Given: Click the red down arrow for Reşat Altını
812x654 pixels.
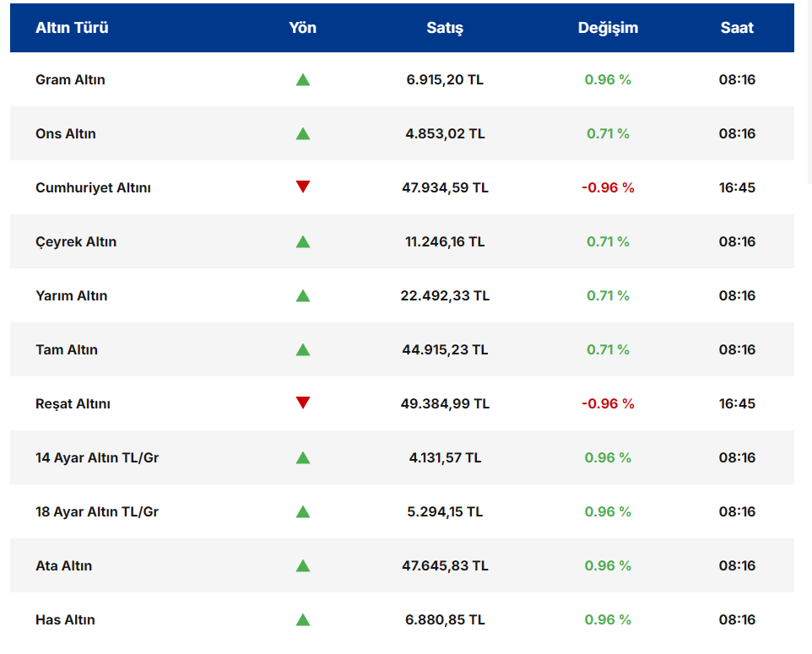Looking at the screenshot, I should pos(303,403).
